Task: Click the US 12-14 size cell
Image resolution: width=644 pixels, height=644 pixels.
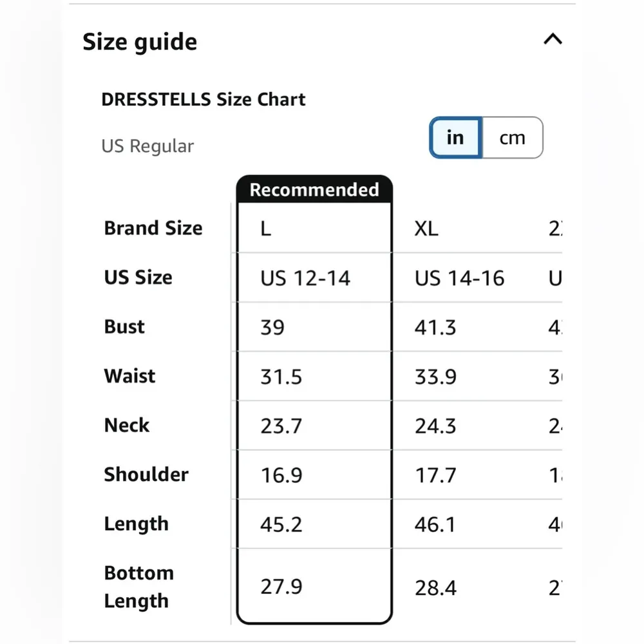Action: click(x=305, y=278)
